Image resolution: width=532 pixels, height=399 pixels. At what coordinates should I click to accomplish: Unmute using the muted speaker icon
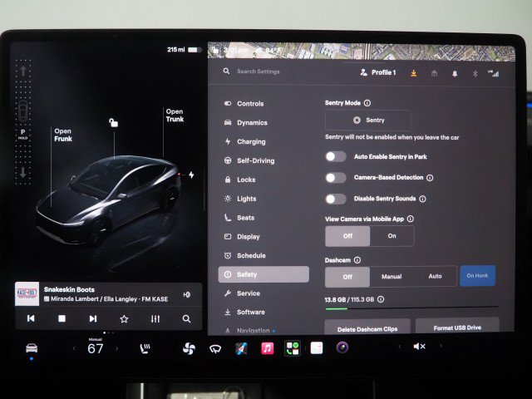pos(419,347)
